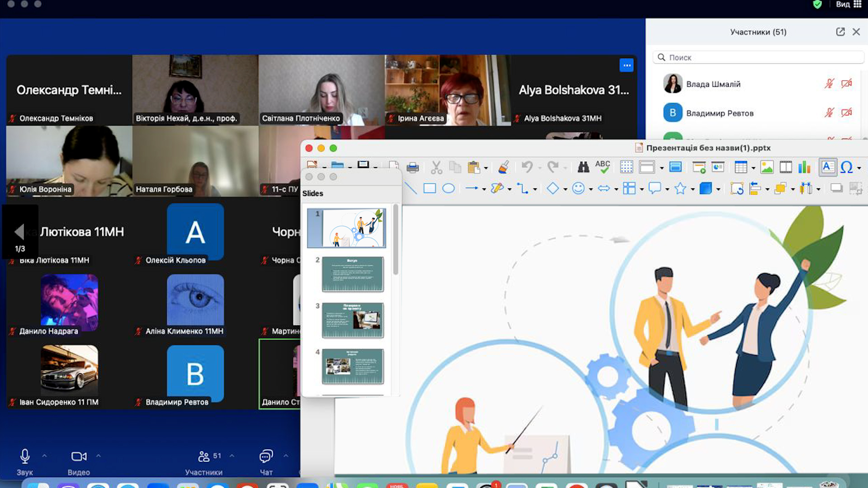Click the Insert Image icon
This screenshot has width=868, height=488.
coord(767,167)
